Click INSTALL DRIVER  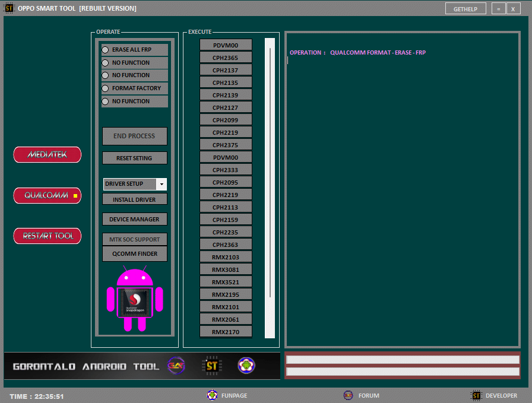pyautogui.click(x=135, y=199)
